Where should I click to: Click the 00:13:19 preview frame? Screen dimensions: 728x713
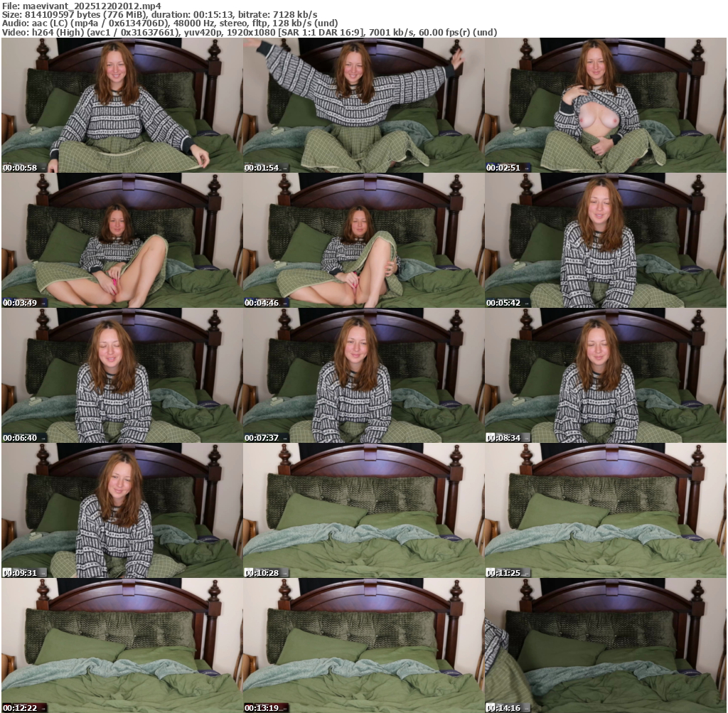[x=363, y=645]
